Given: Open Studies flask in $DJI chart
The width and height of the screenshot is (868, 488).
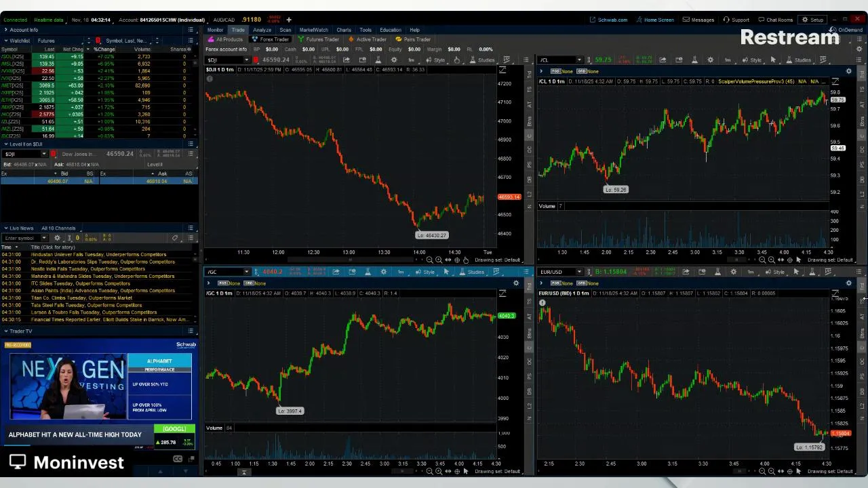Looking at the screenshot, I should pos(482,60).
